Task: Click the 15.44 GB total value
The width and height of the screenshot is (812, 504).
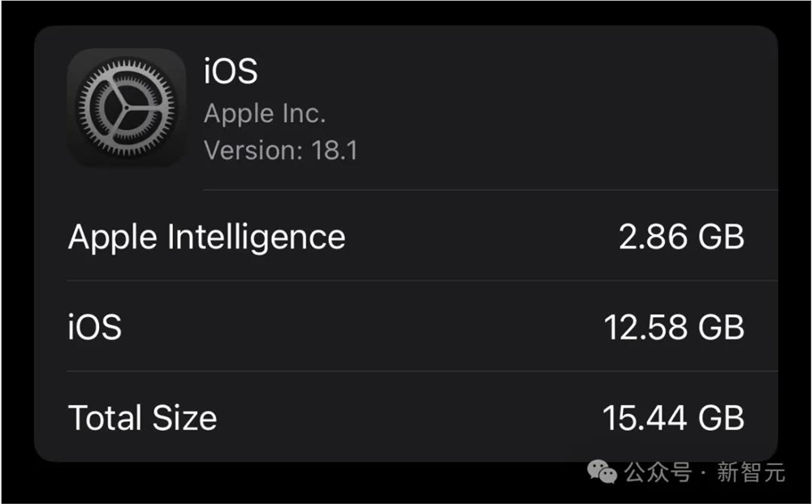Action: click(674, 418)
